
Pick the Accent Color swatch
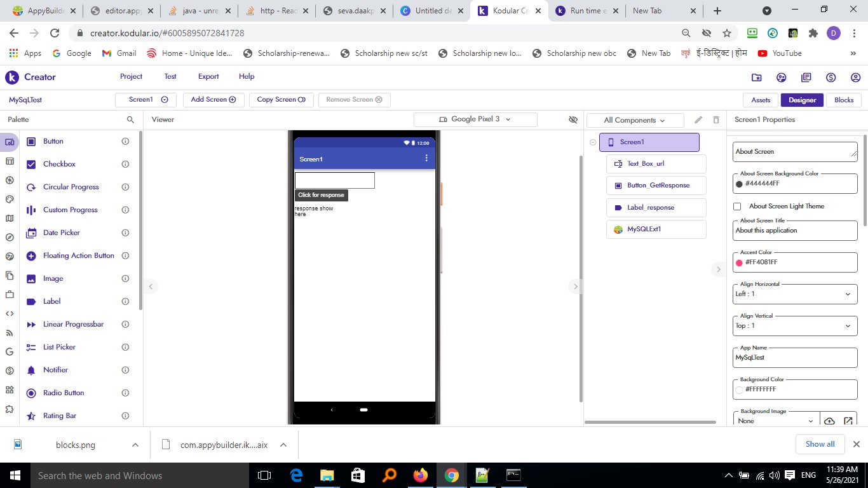point(739,262)
